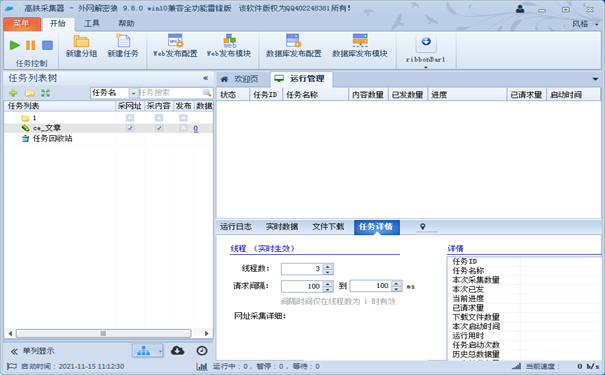Image resolution: width=605 pixels, height=375 pixels.
Task: Click the 任务名称 column header
Action: [316, 95]
